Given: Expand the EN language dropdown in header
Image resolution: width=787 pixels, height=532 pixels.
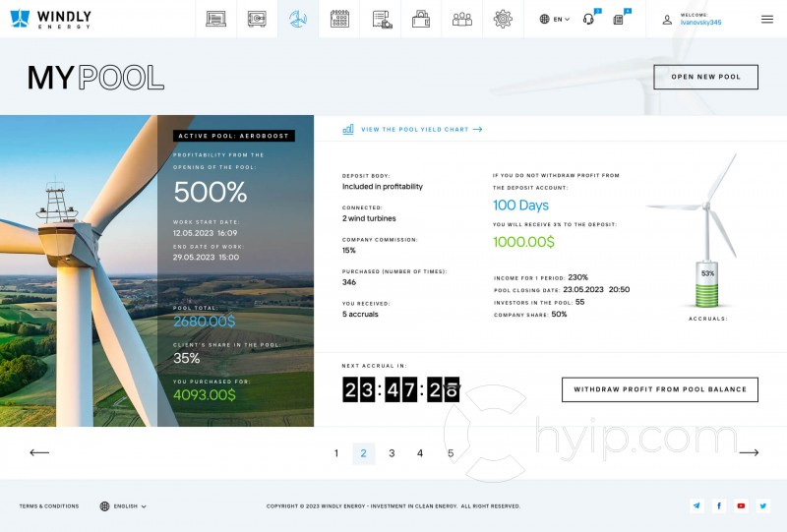Looking at the screenshot, I should pos(555,19).
